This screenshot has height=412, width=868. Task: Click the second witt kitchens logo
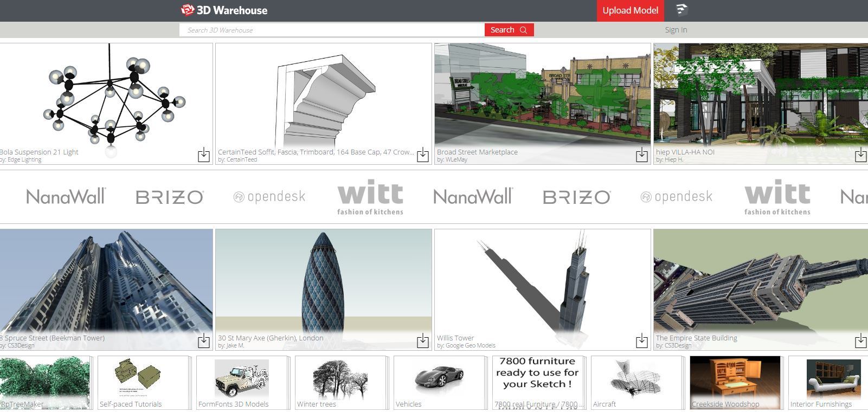point(777,197)
